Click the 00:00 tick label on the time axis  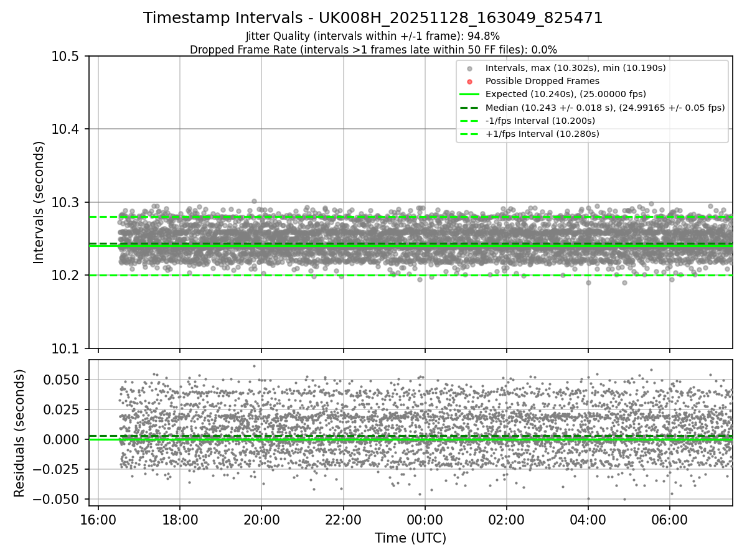pyautogui.click(x=425, y=518)
